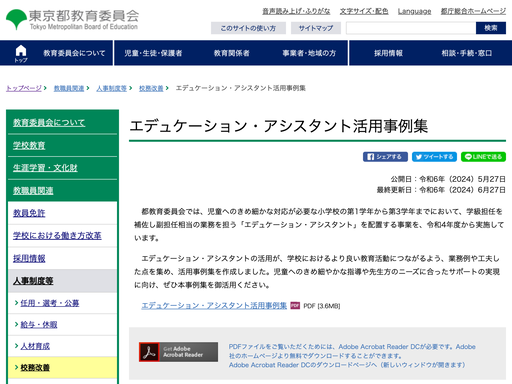Open 教員免許 sidebar link
This screenshot has height=384, width=512.
coord(29,213)
